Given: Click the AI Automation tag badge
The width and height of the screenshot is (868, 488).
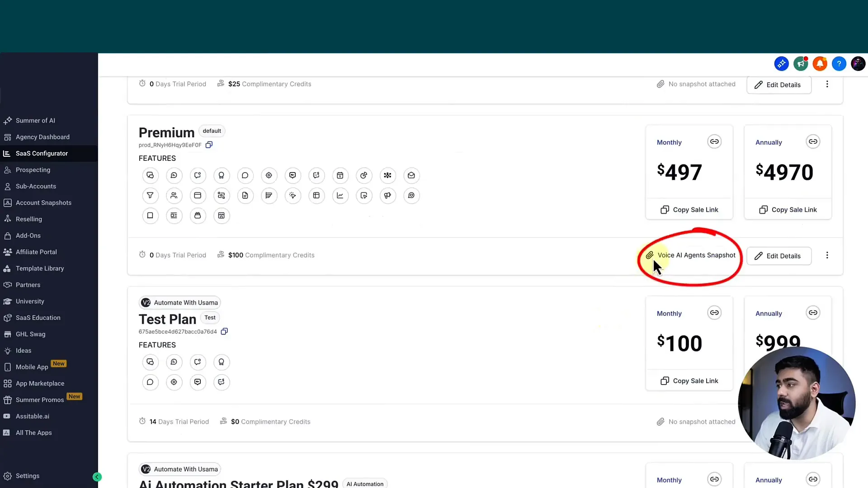Looking at the screenshot, I should click(x=365, y=484).
